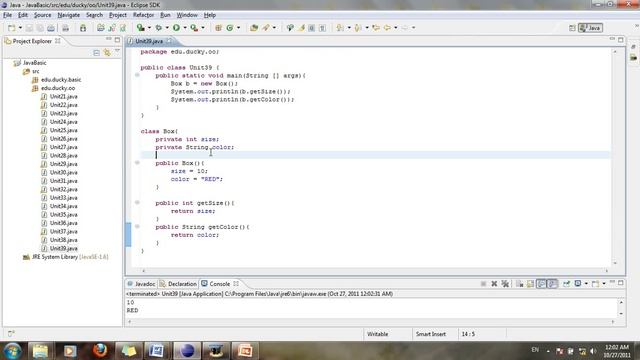Open the File menu
Image resolution: width=640 pixels, height=360 pixels.
coord(7,15)
